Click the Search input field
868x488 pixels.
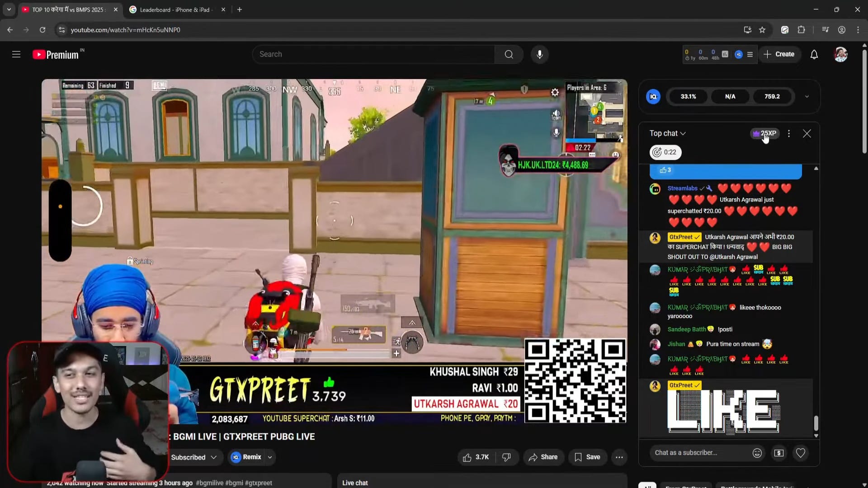373,54
